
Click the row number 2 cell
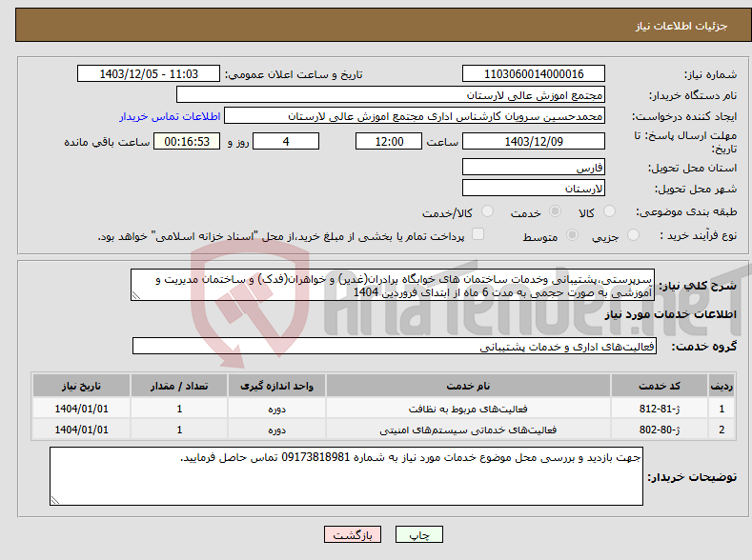pos(722,430)
